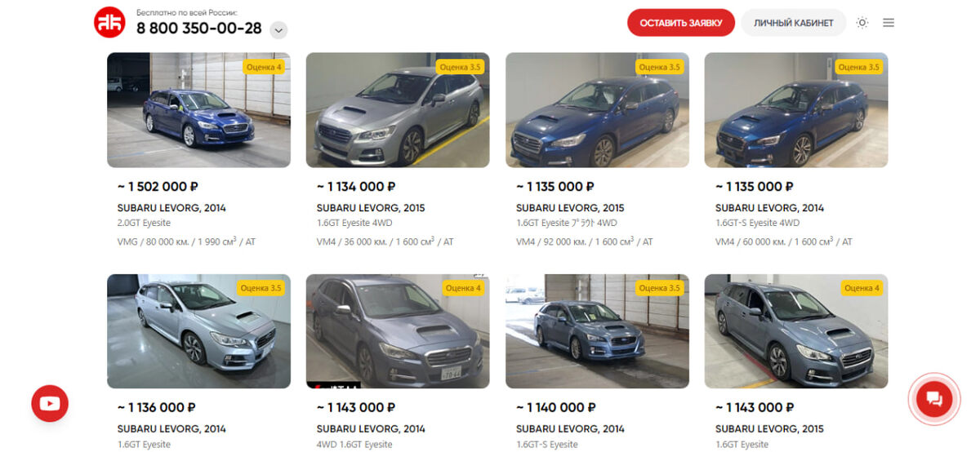Click the ~ 1 136 000 ₽ price

pos(156,407)
